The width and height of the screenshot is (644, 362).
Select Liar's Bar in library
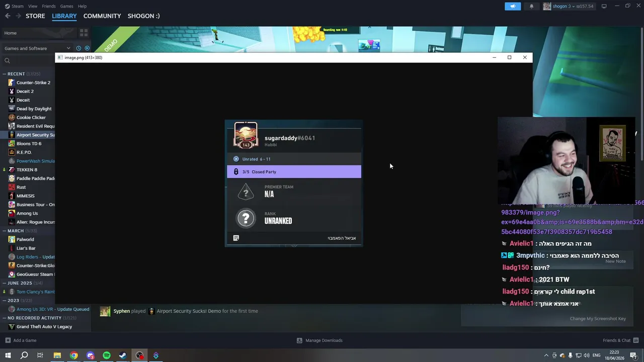coord(22,248)
